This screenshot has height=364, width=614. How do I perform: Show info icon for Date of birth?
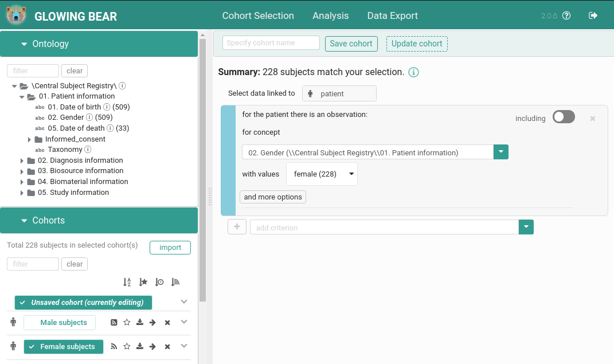coord(107,107)
